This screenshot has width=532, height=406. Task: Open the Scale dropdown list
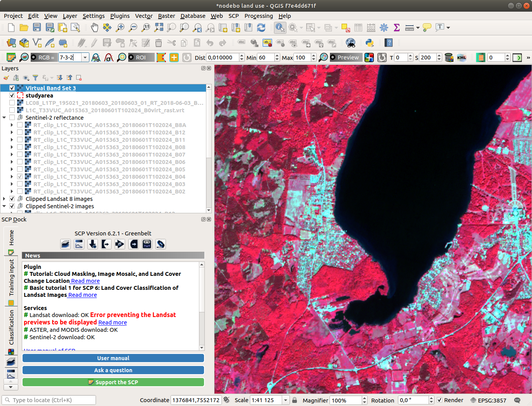286,400
